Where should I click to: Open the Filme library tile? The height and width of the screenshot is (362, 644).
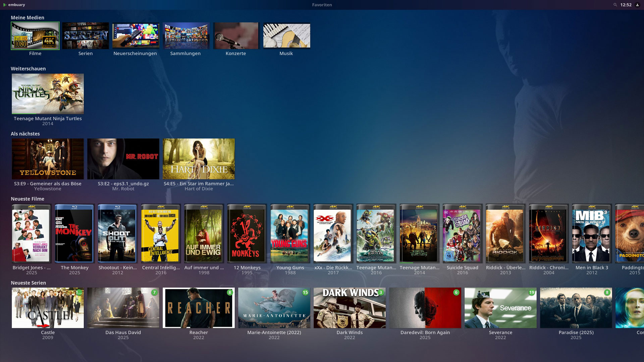click(35, 36)
